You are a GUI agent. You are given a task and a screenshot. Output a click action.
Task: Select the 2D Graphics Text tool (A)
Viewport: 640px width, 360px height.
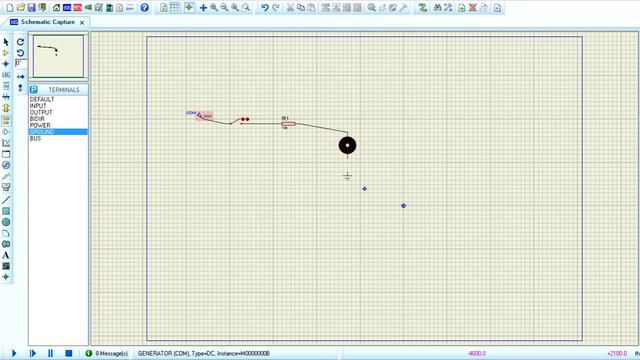(x=6, y=255)
